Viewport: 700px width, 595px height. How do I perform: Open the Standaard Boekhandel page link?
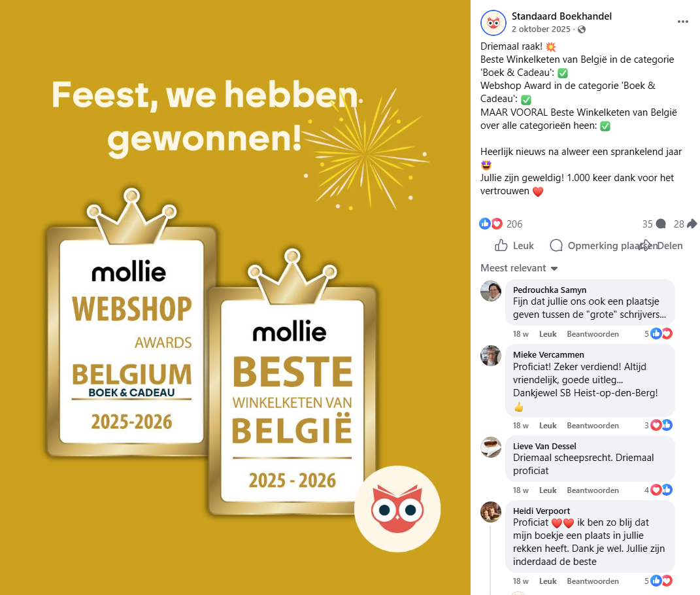click(561, 16)
